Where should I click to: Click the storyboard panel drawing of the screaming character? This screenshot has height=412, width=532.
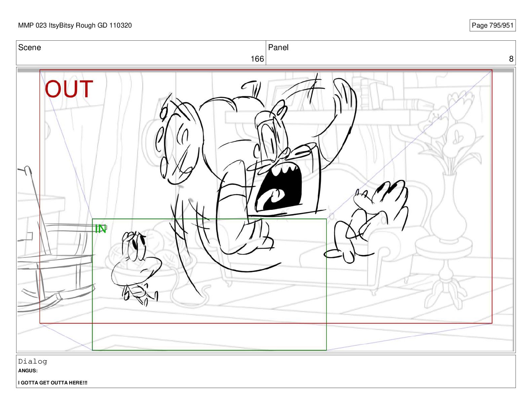266,210
